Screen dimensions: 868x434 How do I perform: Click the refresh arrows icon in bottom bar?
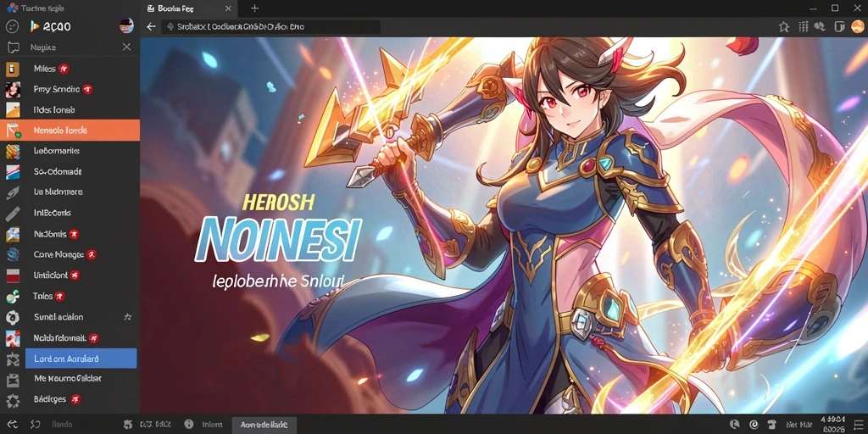tap(36, 425)
